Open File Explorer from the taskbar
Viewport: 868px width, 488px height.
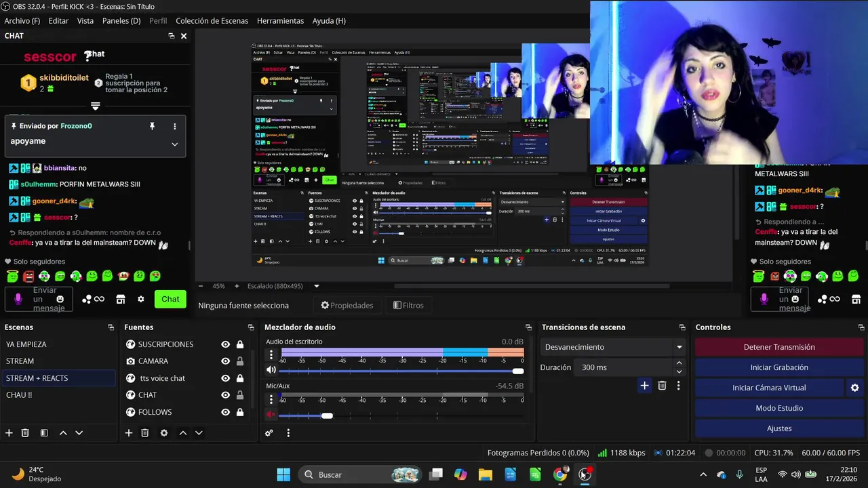[486, 474]
